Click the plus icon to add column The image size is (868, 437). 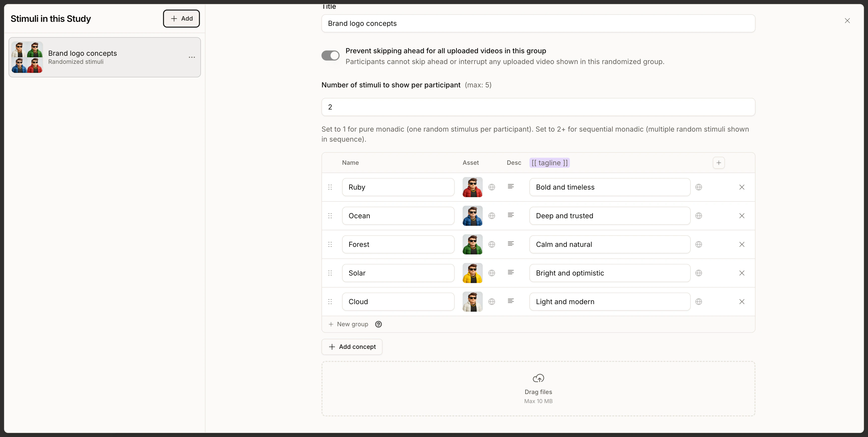pyautogui.click(x=718, y=163)
